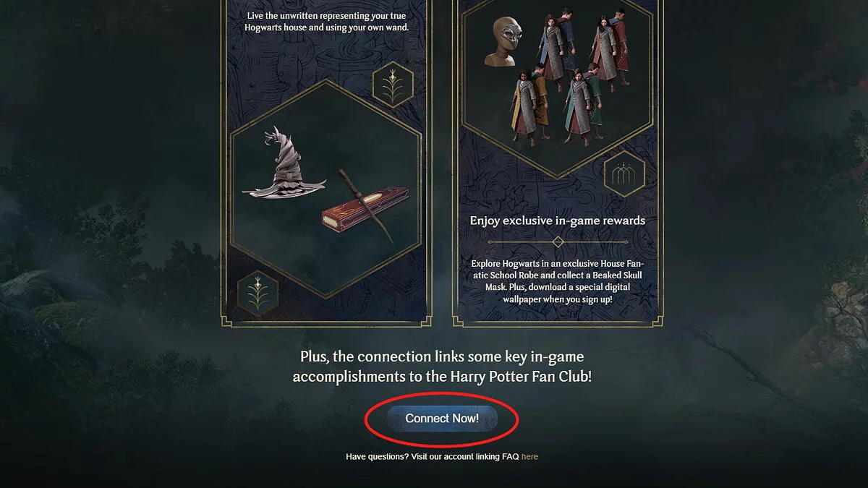The image size is (868, 488).
Task: Click the Harry Potter Fan Club connection text
Action: 442,367
